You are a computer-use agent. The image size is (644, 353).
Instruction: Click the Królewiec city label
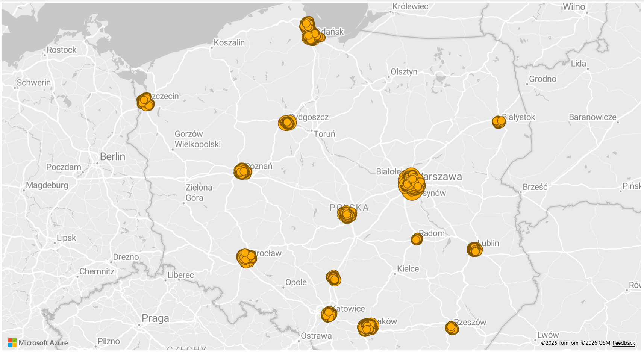[410, 6]
